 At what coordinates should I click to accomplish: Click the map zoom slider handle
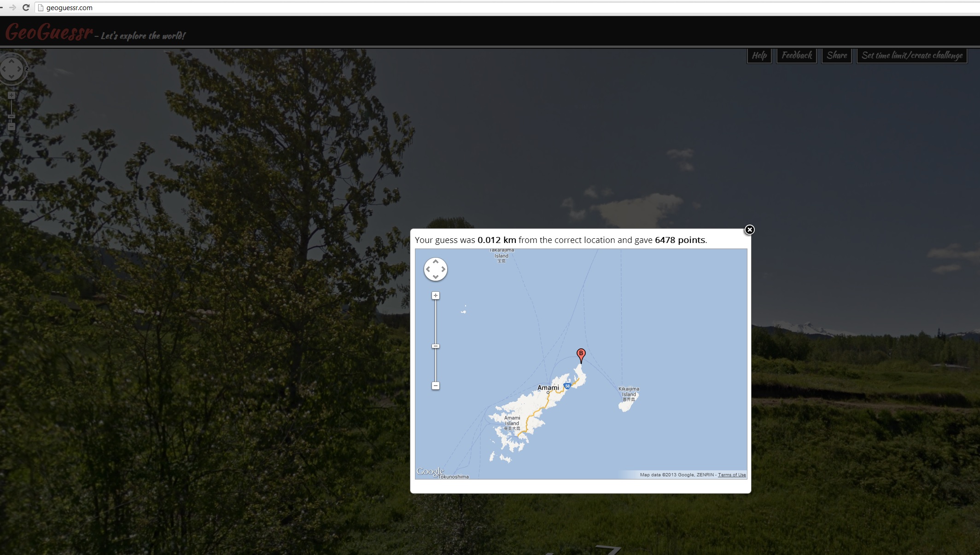[x=435, y=346]
